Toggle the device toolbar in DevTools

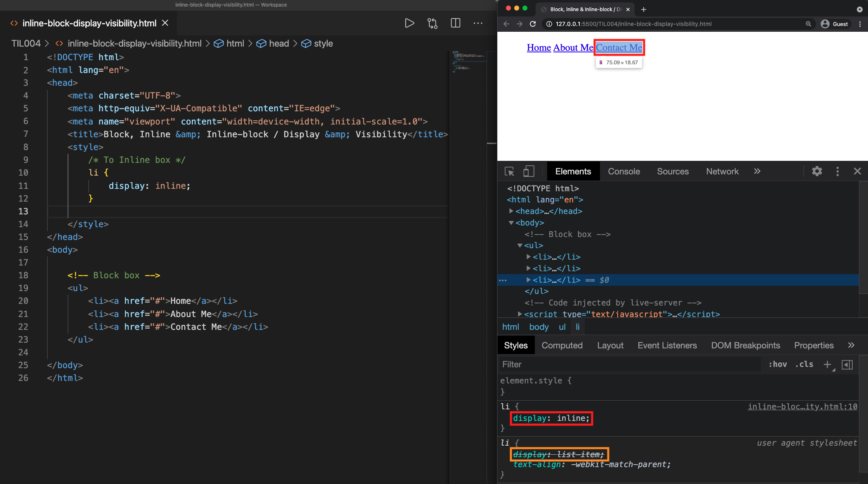528,172
